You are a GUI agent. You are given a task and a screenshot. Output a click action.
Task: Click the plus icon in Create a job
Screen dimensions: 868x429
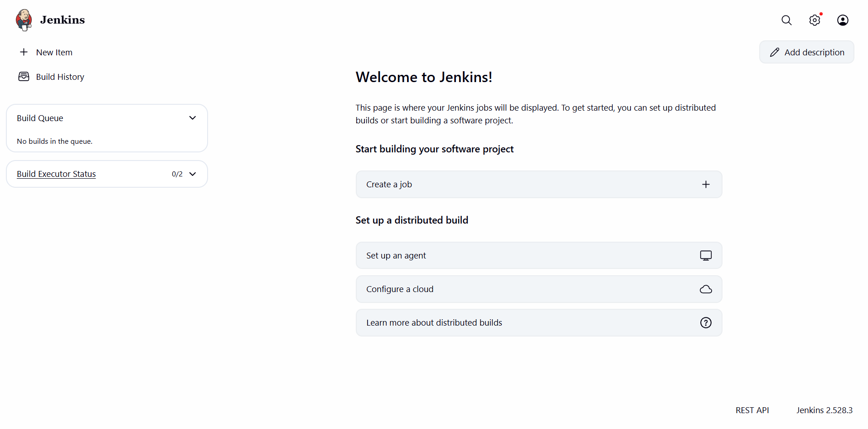(706, 185)
